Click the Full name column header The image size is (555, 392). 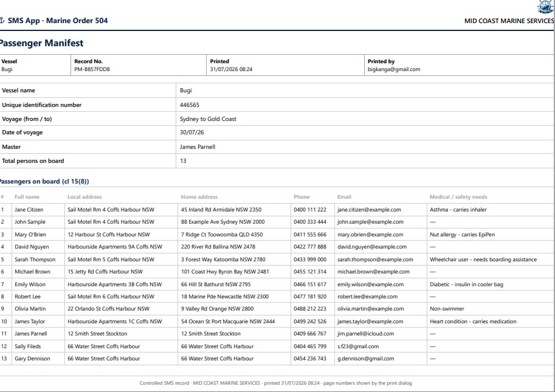pyautogui.click(x=27, y=197)
